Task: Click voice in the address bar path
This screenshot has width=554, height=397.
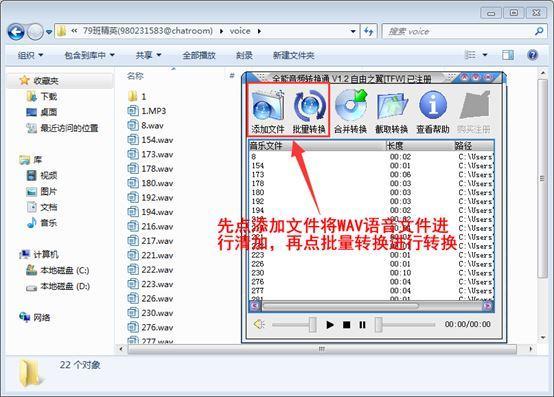Action: 240,31
